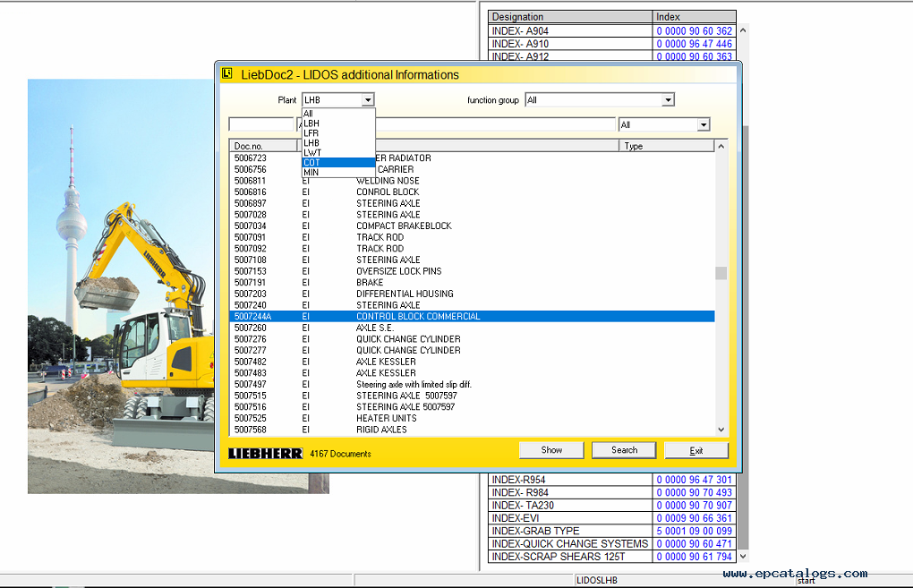Open the Type filter dropdown set to All
Screen dimensions: 913x588
704,124
